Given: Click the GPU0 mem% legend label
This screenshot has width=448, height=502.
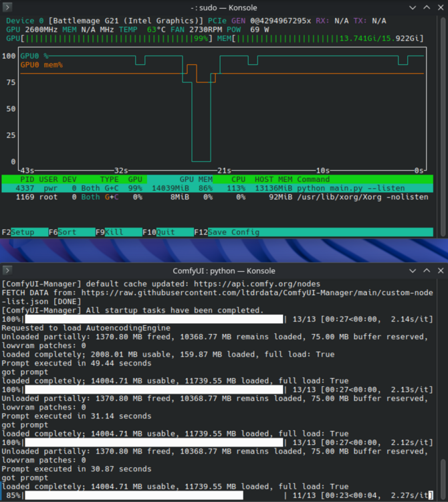Looking at the screenshot, I should [41, 65].
